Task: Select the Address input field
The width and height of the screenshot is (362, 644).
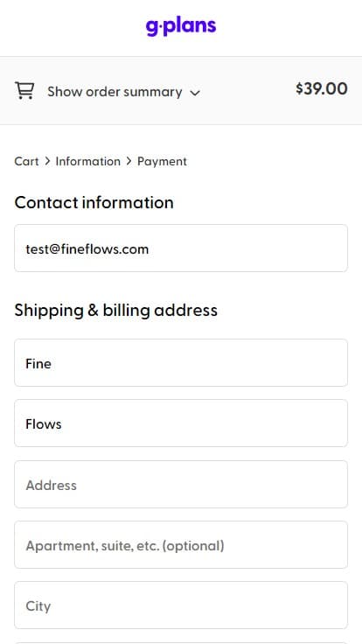Action: pyautogui.click(x=181, y=484)
